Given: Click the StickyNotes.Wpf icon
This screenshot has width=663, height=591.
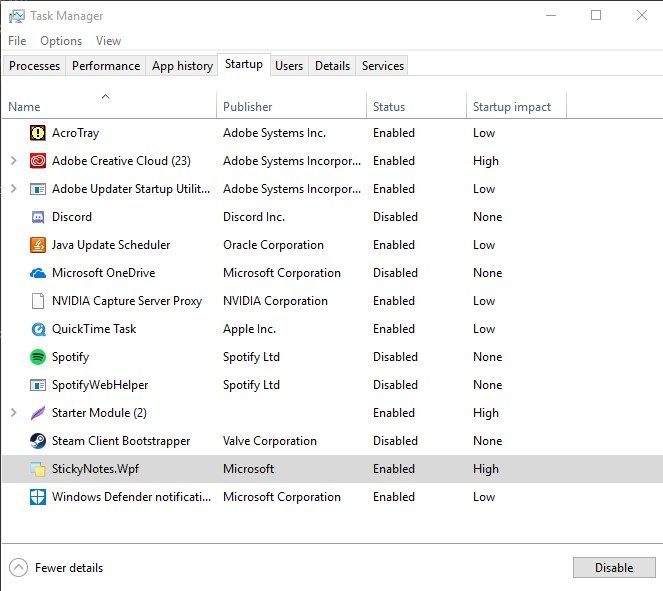Looking at the screenshot, I should (x=38, y=469).
